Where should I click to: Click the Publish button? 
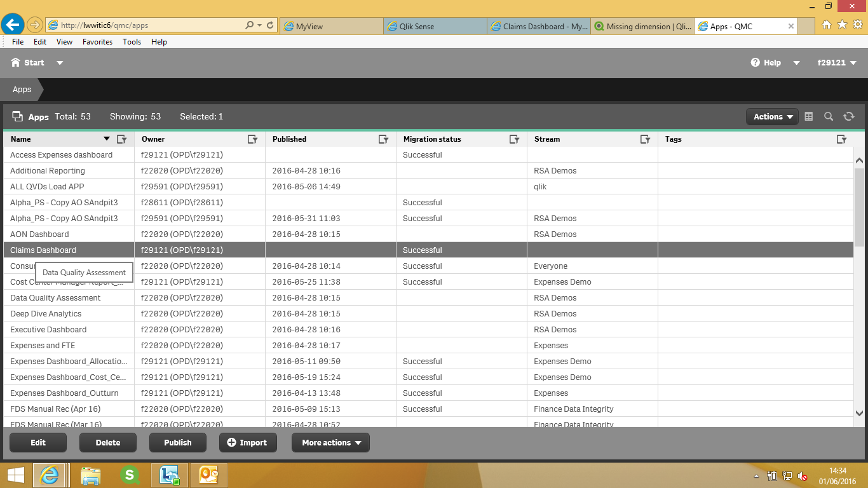tap(178, 443)
